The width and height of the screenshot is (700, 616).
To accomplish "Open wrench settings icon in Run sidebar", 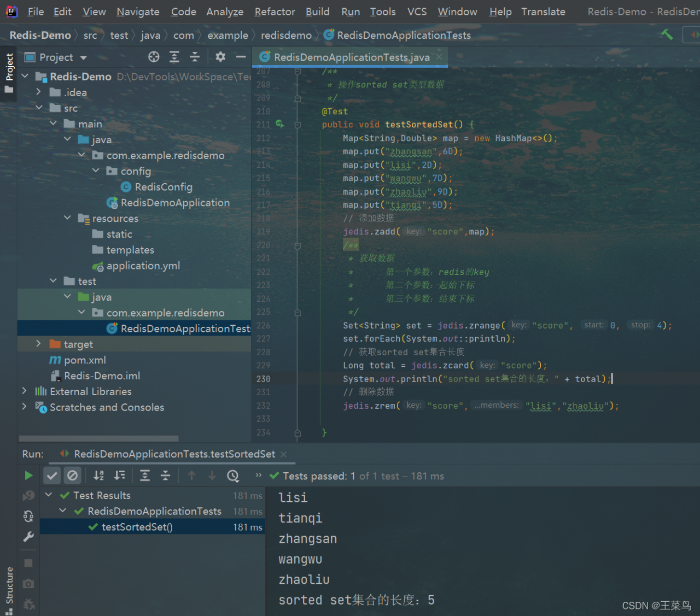I will click(28, 537).
